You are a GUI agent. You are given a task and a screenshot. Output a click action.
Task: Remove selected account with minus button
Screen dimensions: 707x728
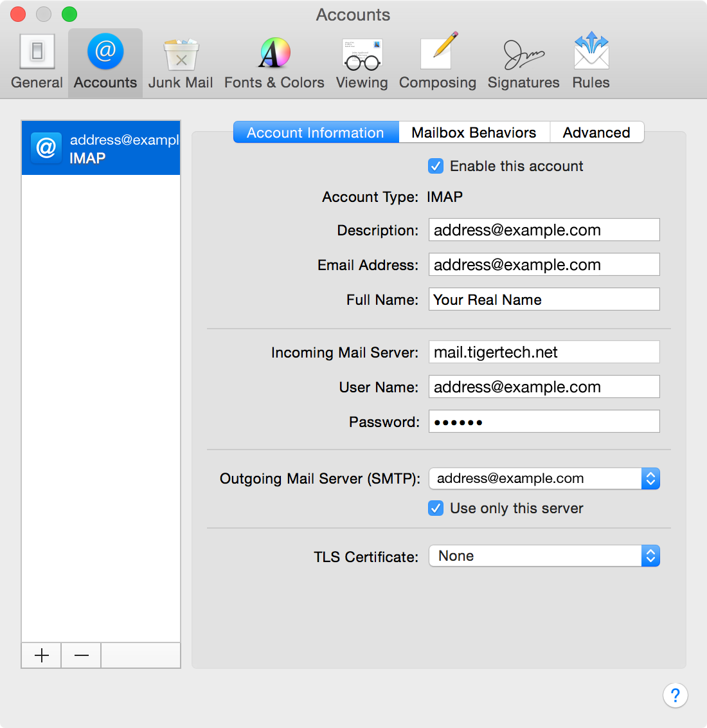click(80, 655)
